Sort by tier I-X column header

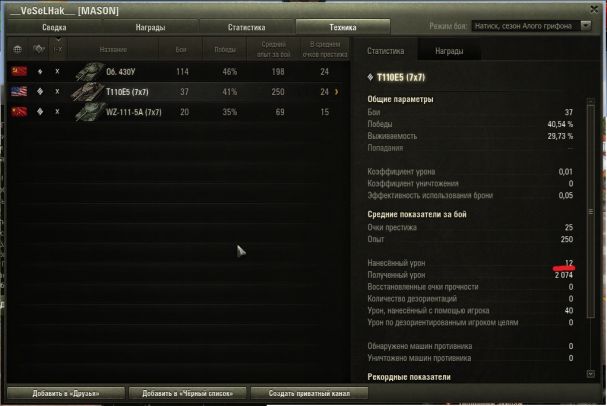click(58, 49)
